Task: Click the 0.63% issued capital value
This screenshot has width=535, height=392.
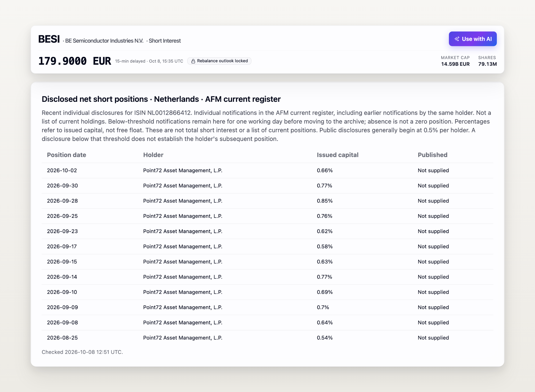Action: click(325, 262)
